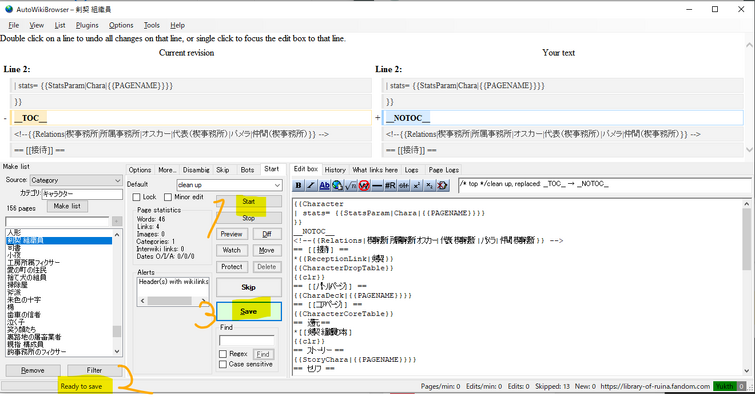Switch to the Skip tab

click(x=222, y=170)
